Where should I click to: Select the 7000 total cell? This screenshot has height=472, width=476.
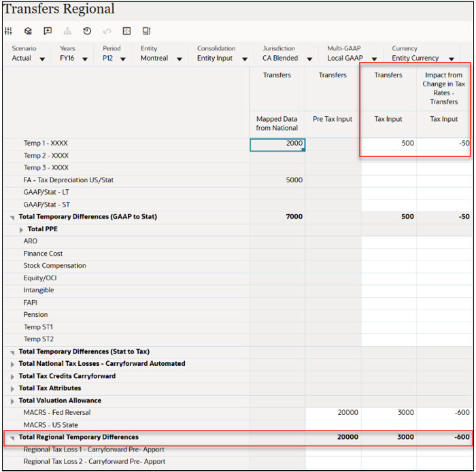point(277,217)
